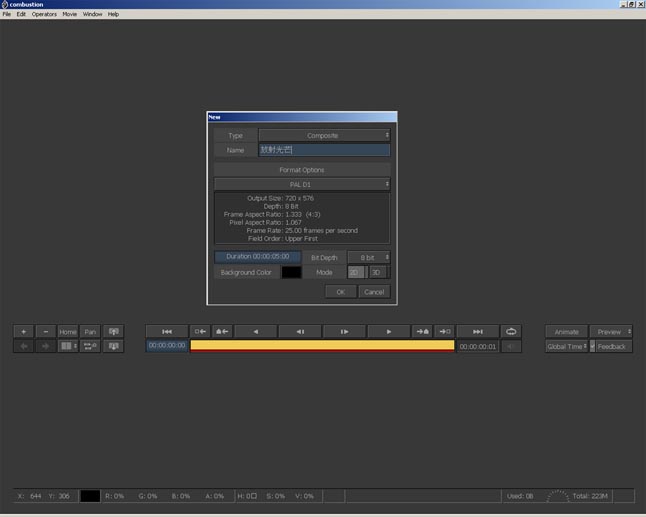Click the Home view button
Viewport: 646px width, 517px height.
click(68, 332)
